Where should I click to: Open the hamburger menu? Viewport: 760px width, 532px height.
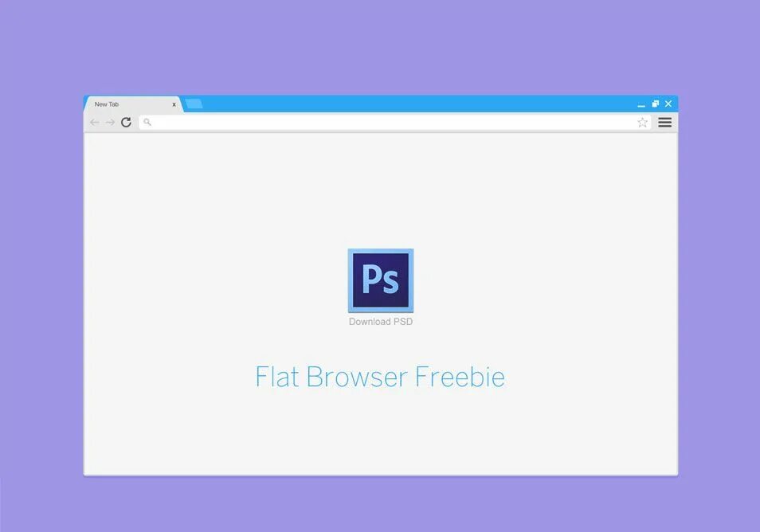[665, 122]
